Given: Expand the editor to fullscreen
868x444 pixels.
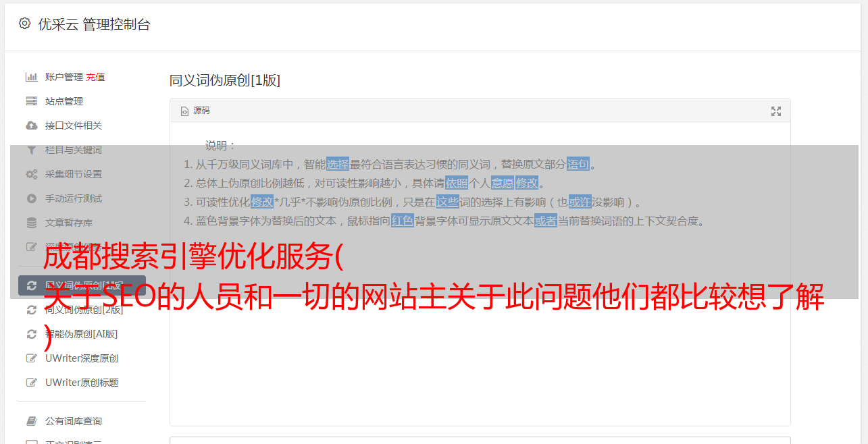Looking at the screenshot, I should tap(776, 111).
